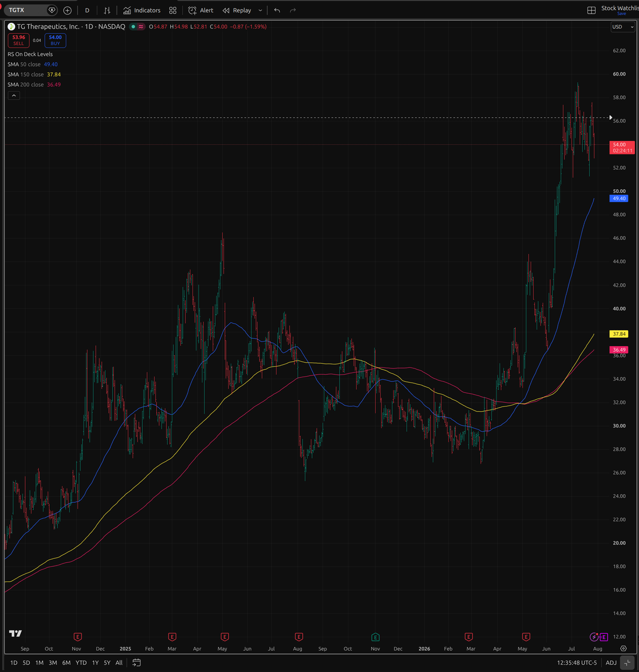This screenshot has width=639, height=672.
Task: Set date range to All
Action: click(119, 662)
